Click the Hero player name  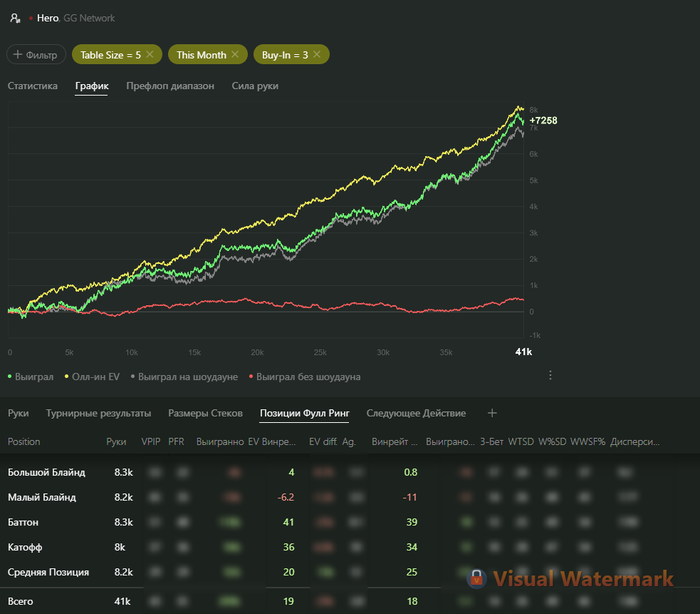[48, 18]
